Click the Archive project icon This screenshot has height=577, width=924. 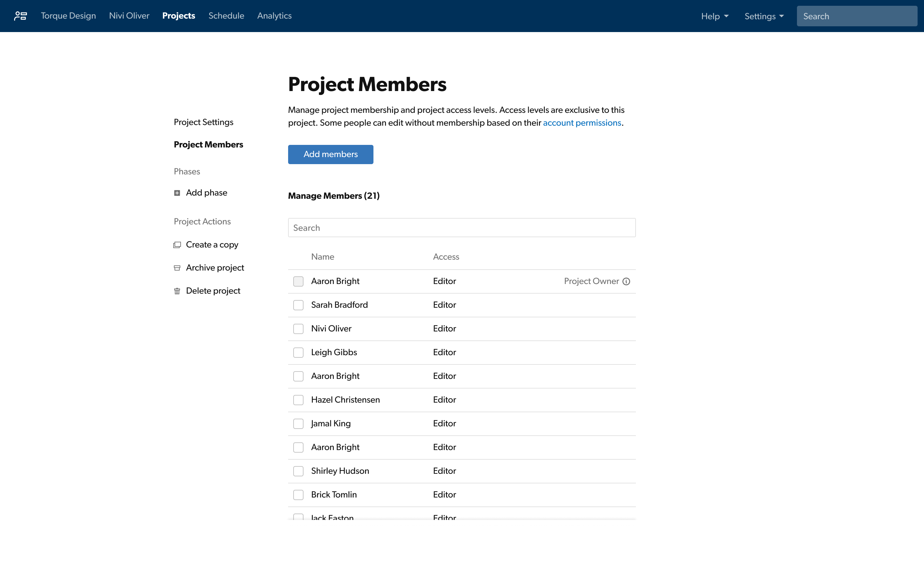coord(177,268)
